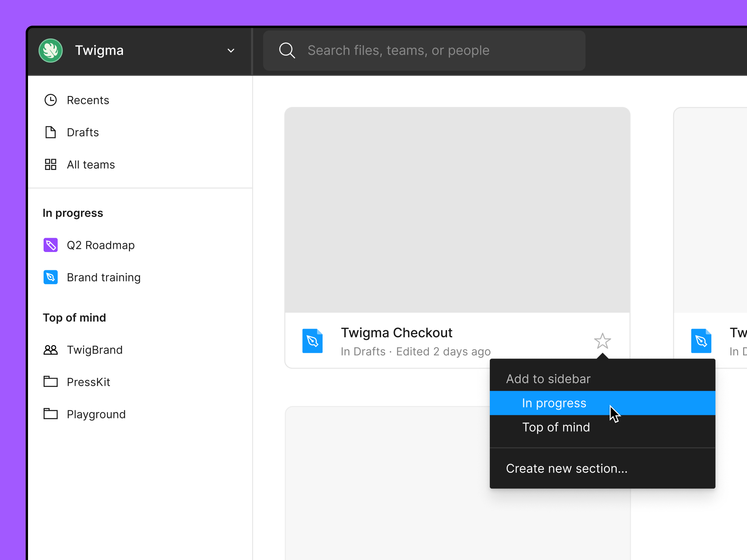Click the Recents clock icon
747x560 pixels.
51,100
